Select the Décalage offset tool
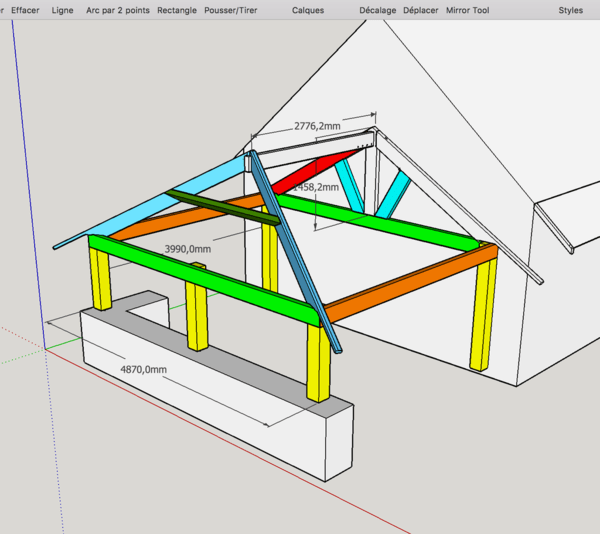Viewport: 600px width, 534px height. click(378, 10)
